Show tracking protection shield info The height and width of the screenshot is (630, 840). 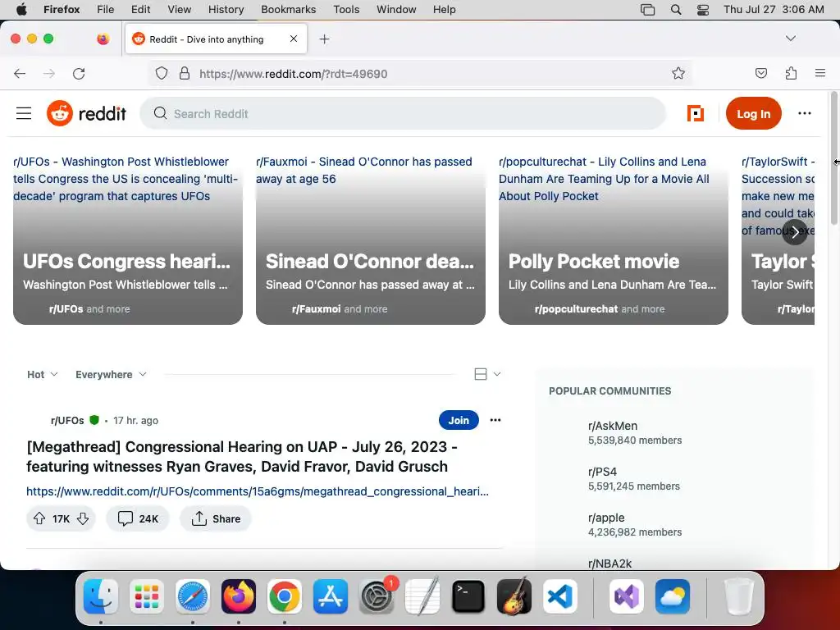click(162, 73)
